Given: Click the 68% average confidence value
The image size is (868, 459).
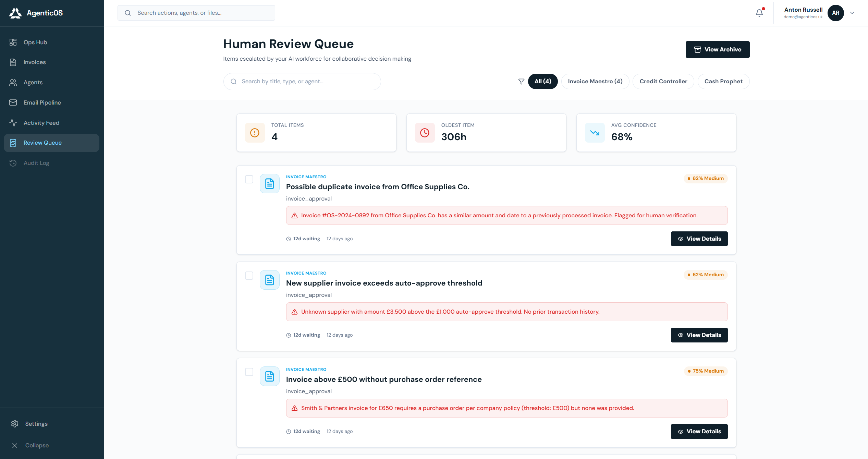Looking at the screenshot, I should pos(622,137).
